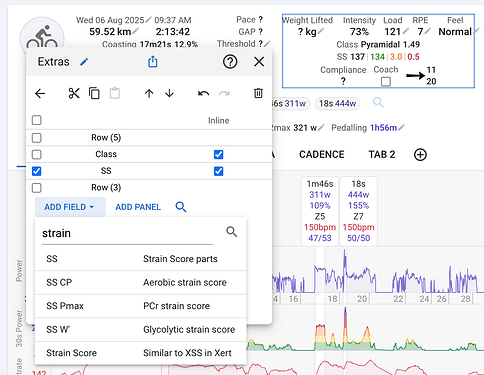The height and width of the screenshot is (375, 484).
Task: Toggle the select-all checkbox in header
Action: [37, 120]
